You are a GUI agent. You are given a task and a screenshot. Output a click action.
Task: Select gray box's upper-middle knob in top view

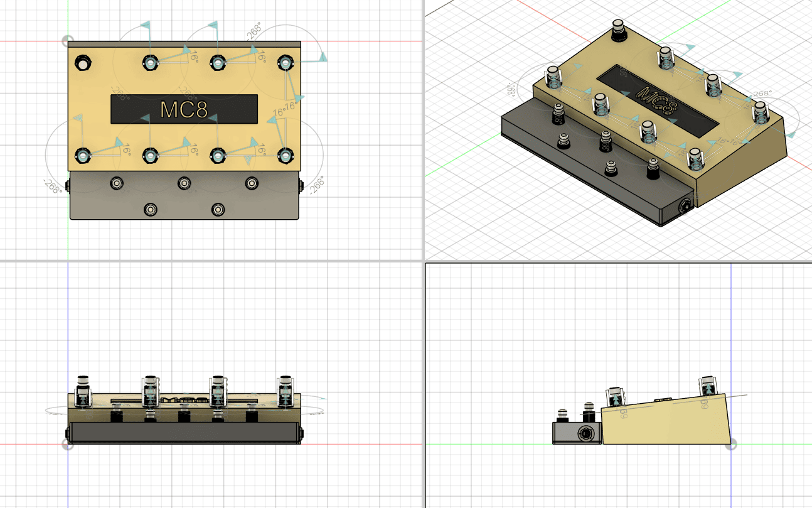point(184,183)
